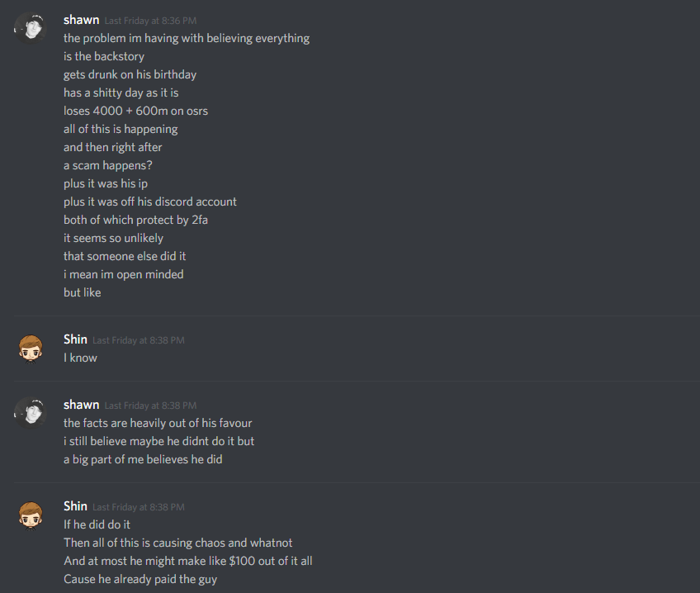Open shawn's profile from the 8:36 PM username
Image resolution: width=700 pixels, height=593 pixels.
pos(81,20)
